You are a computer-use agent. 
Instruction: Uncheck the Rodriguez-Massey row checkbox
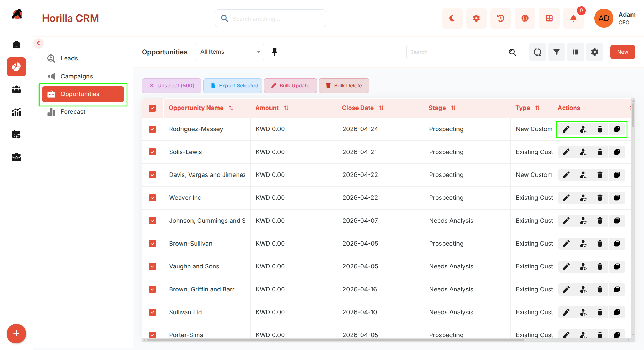[x=153, y=129]
